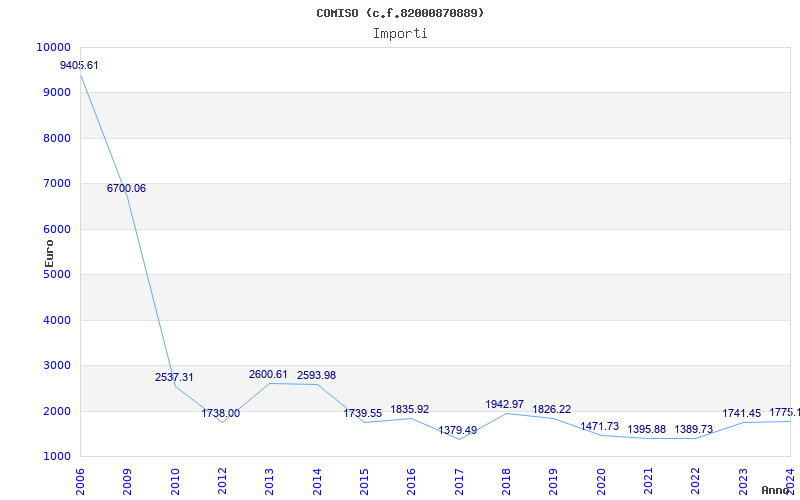The height and width of the screenshot is (500, 800).
Task: Click the 1835.92 data label
Action: (410, 409)
